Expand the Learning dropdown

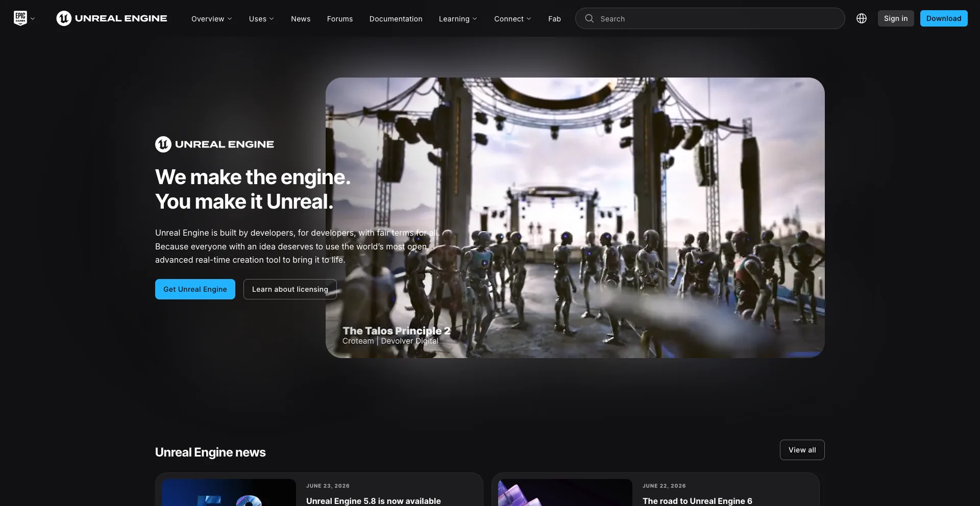tap(458, 19)
